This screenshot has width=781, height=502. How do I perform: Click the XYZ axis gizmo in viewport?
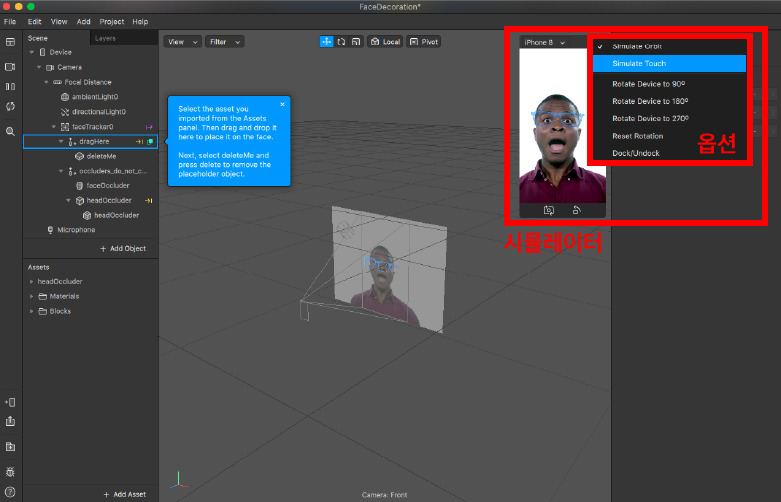[179, 480]
